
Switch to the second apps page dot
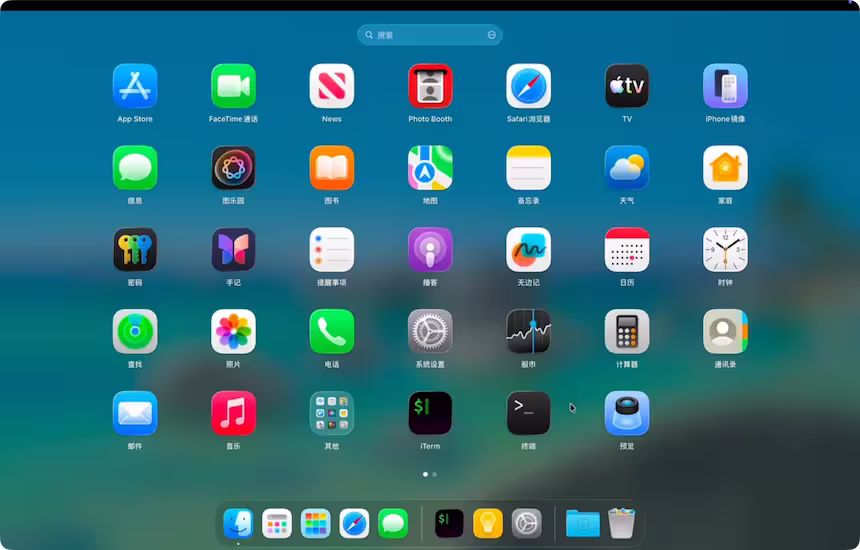click(434, 474)
